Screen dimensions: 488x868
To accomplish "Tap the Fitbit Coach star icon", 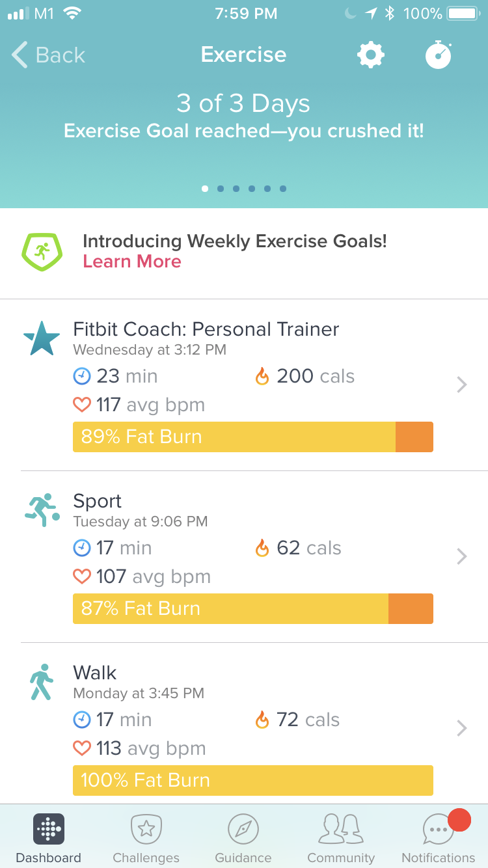I will [x=42, y=338].
